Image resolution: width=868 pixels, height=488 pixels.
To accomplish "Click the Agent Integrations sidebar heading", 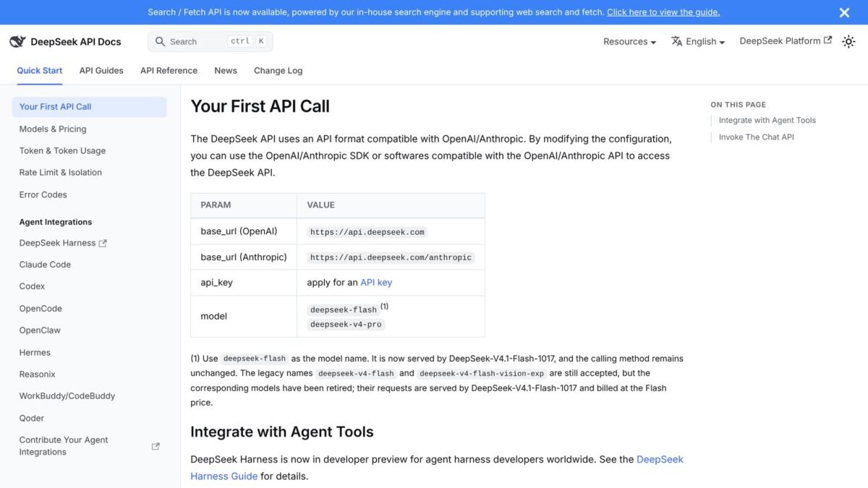I will [x=56, y=222].
